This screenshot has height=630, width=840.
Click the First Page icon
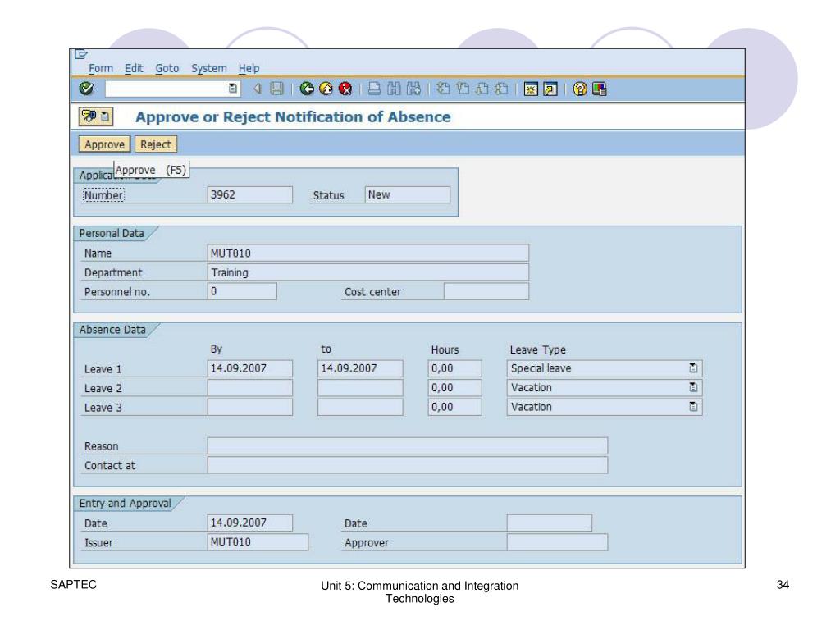[x=443, y=89]
